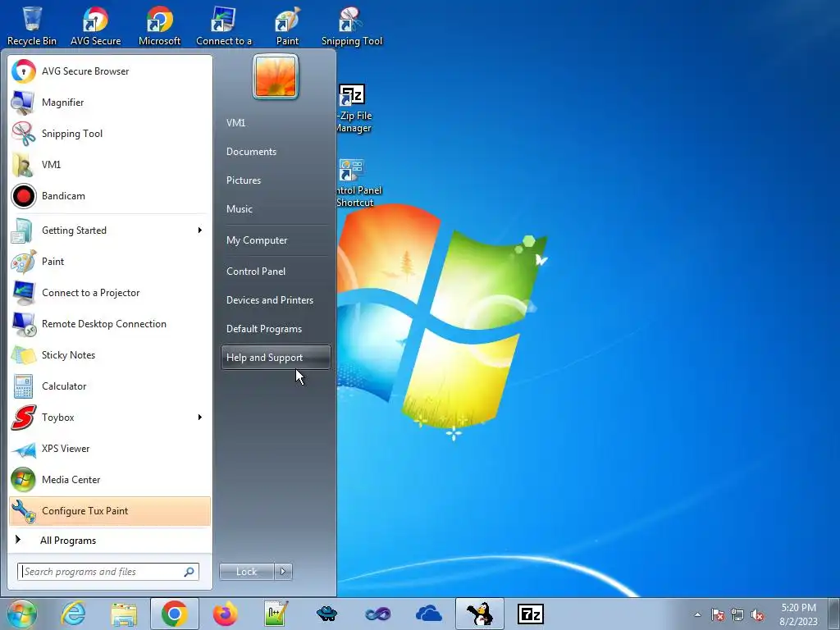The width and height of the screenshot is (840, 630).
Task: Click the Show desktop strip on the taskbar
Action: click(834, 614)
